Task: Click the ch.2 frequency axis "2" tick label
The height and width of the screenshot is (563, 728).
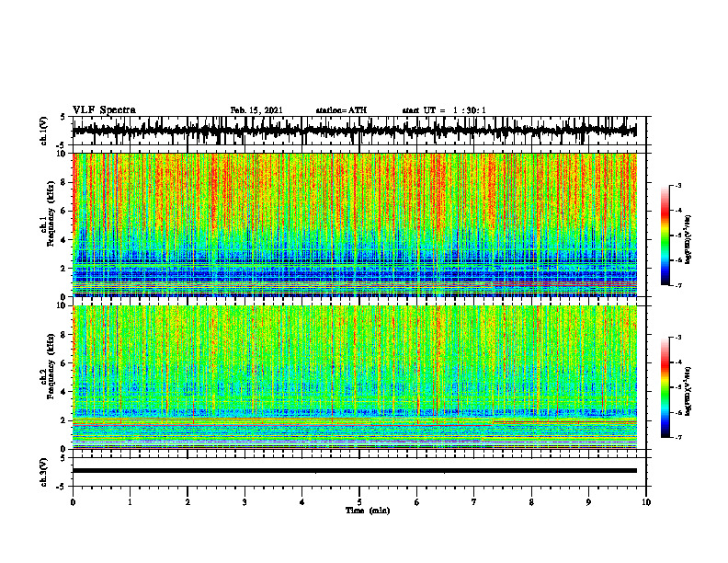Action: [64, 420]
